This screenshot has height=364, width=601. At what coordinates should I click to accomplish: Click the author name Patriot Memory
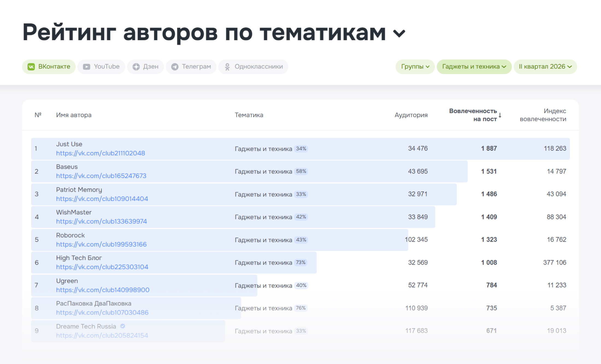79,190
